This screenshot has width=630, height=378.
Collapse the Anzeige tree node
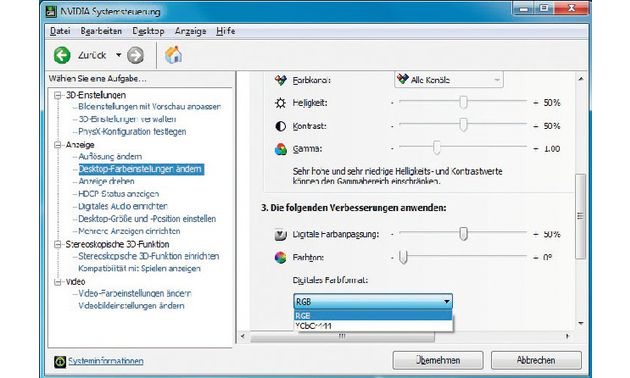coord(58,145)
